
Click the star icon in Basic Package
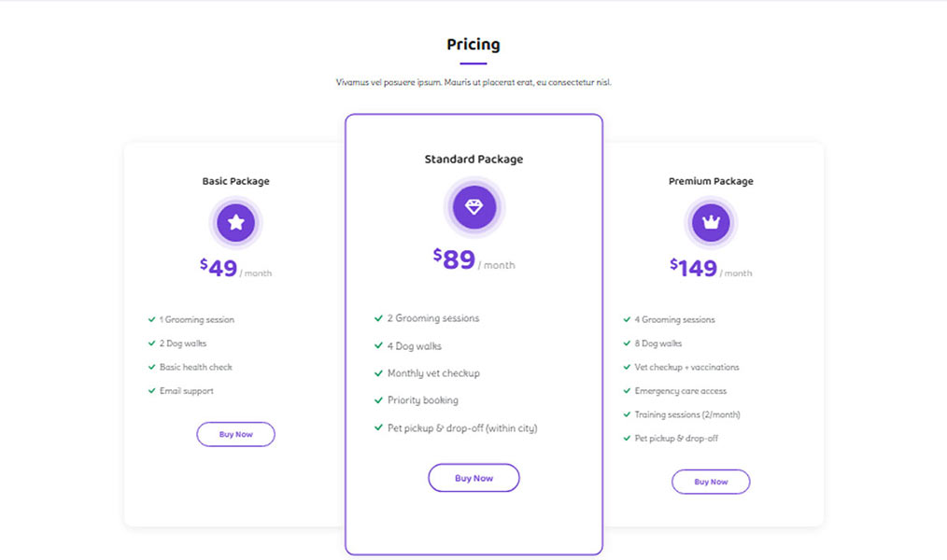point(236,223)
